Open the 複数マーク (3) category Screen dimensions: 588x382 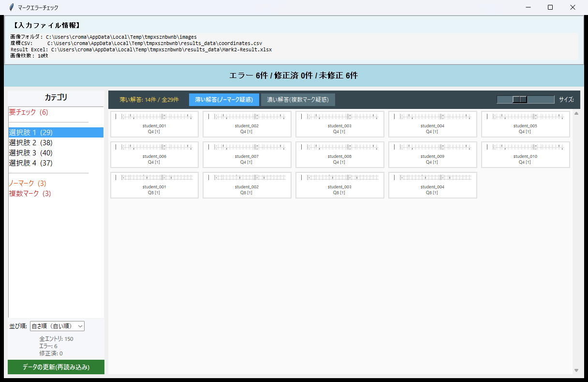pyautogui.click(x=30, y=194)
